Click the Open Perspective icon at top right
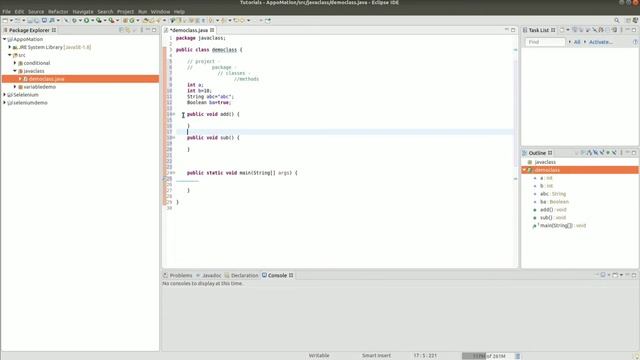 628,20
